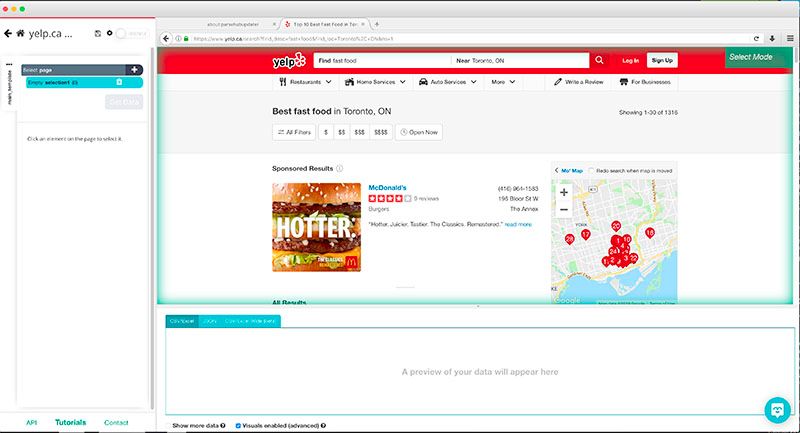Click the Near Toronto, ON field
The width and height of the screenshot is (800, 433).
(x=520, y=61)
